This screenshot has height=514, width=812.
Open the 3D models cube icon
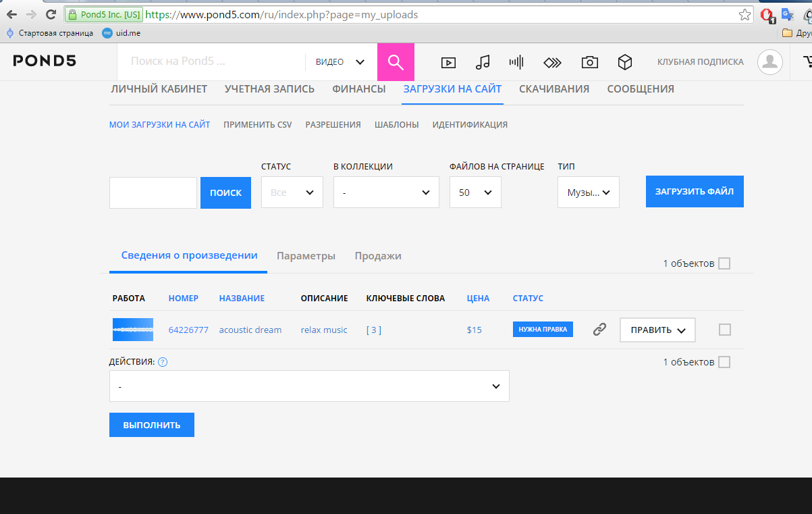coord(625,62)
